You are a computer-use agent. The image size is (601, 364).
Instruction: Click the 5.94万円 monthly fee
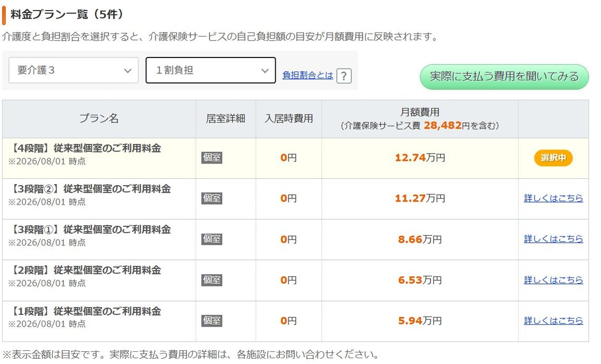pyautogui.click(x=420, y=320)
